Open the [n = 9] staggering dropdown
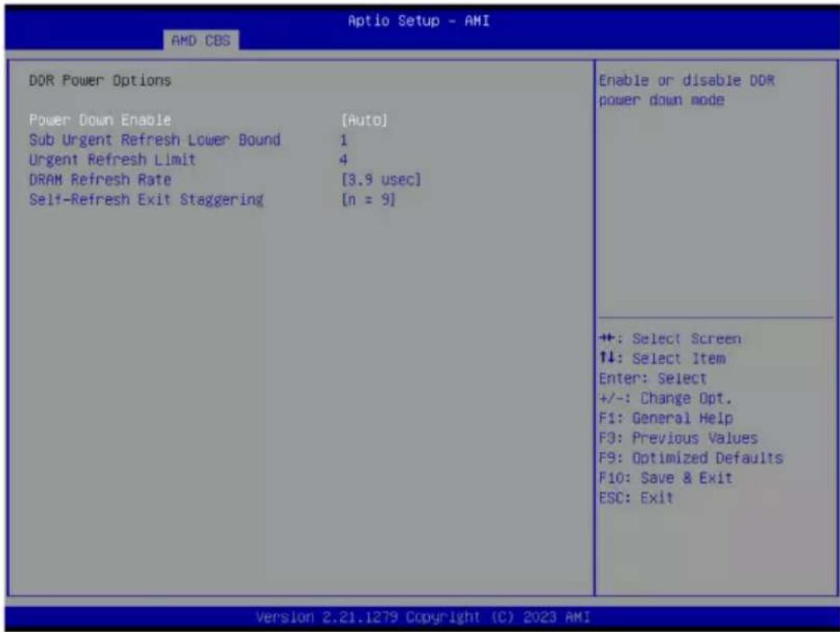Screen dimensions: 840x632 [369, 199]
